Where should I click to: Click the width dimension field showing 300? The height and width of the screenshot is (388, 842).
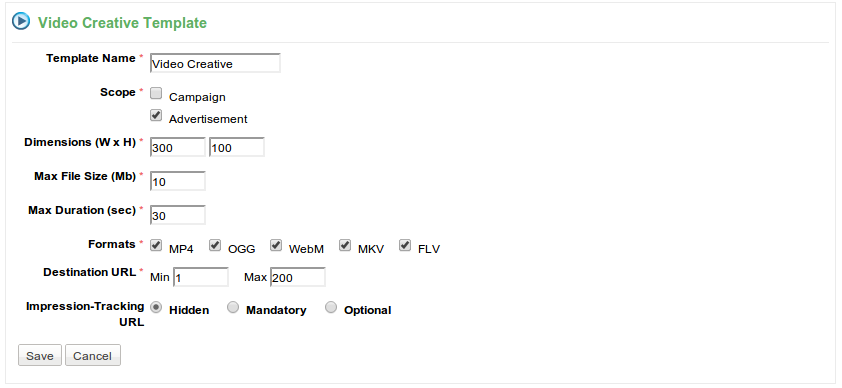[177, 147]
